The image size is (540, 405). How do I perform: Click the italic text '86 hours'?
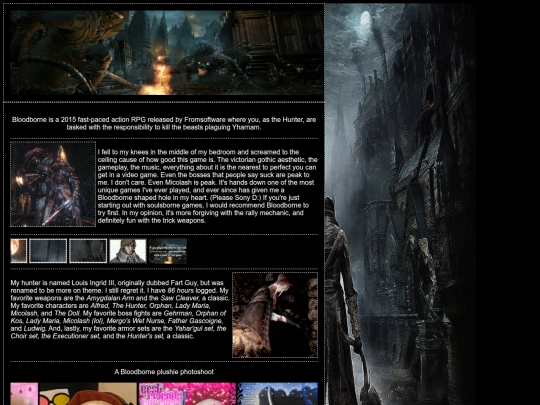(180, 291)
